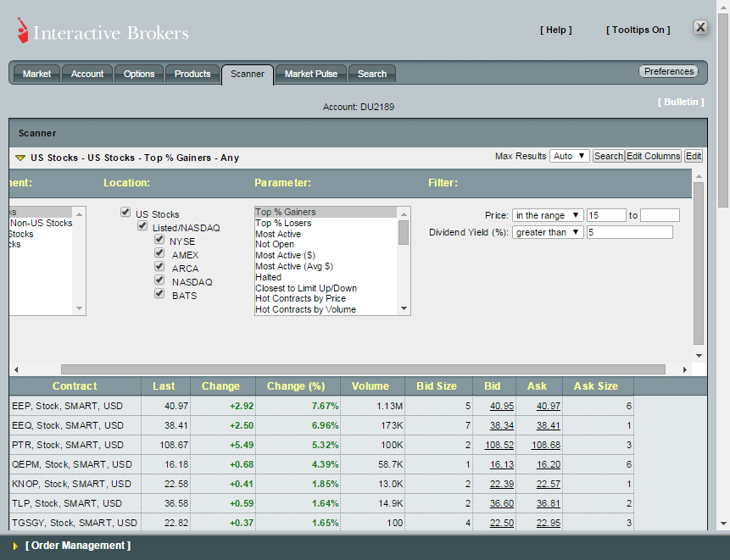The image size is (730, 560).
Task: Click the scanner panel vertical scroll-down arrow
Action: pyautogui.click(x=699, y=356)
